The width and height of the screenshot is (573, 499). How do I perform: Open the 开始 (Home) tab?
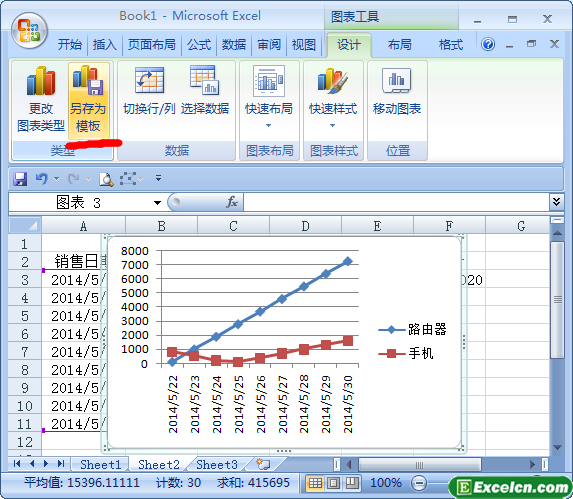tap(69, 45)
